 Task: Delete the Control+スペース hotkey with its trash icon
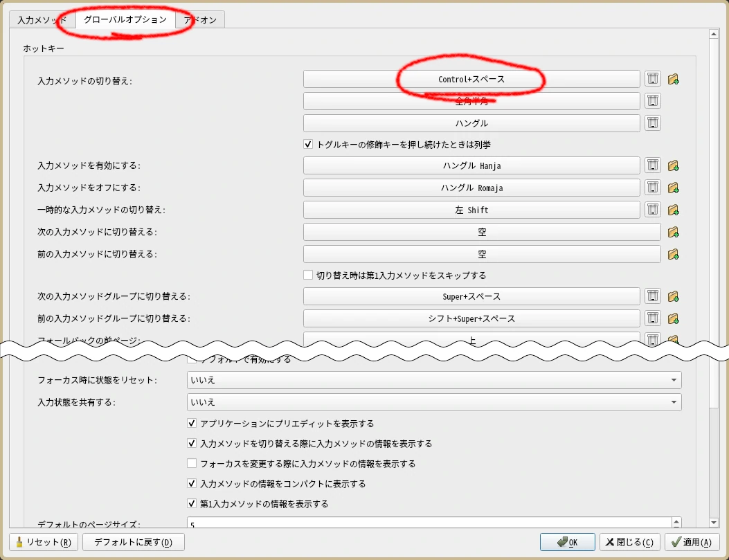point(652,79)
